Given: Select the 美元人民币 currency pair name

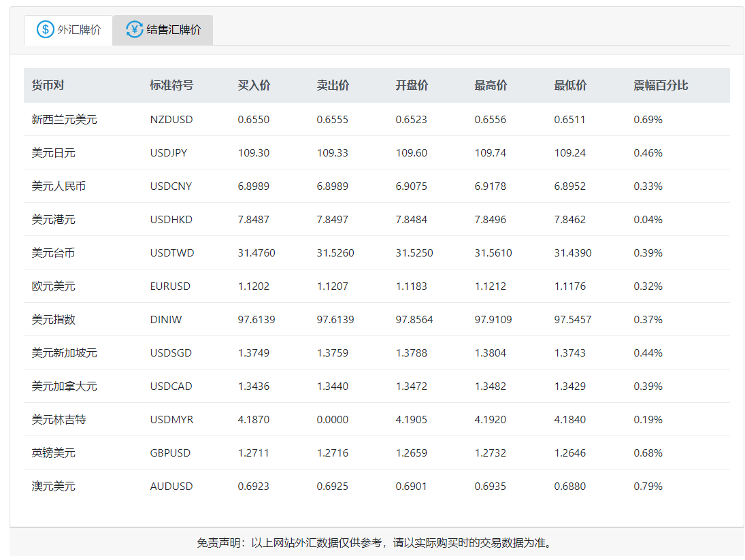Looking at the screenshot, I should point(59,186).
